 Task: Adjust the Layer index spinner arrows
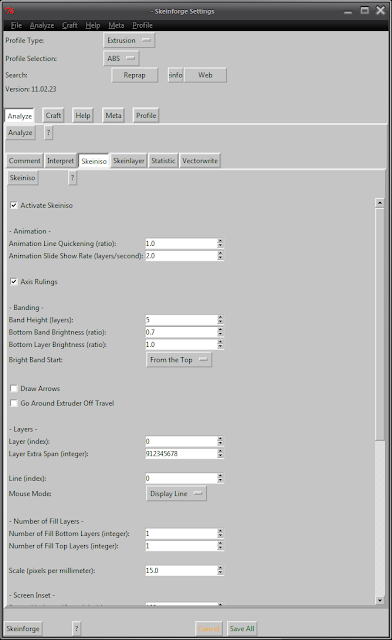220,441
